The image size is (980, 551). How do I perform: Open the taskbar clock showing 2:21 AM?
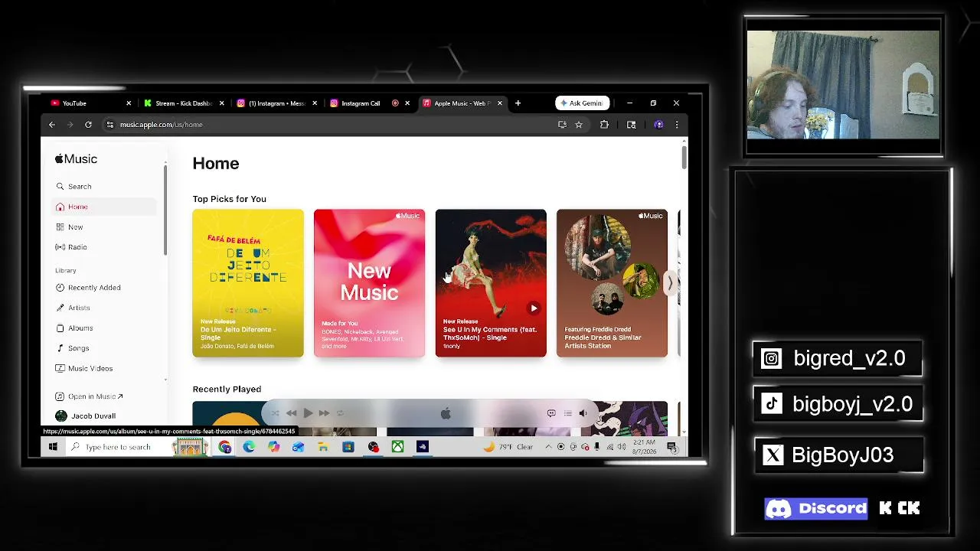(x=644, y=447)
